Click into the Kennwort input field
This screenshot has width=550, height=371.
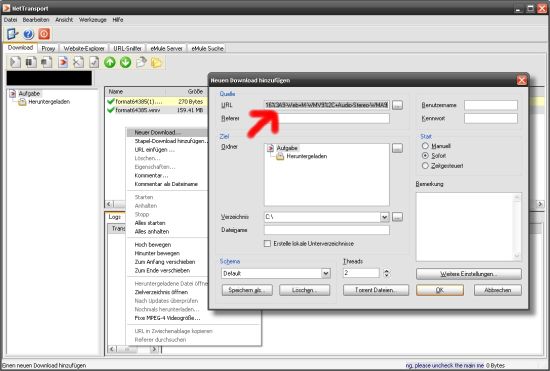[491, 119]
